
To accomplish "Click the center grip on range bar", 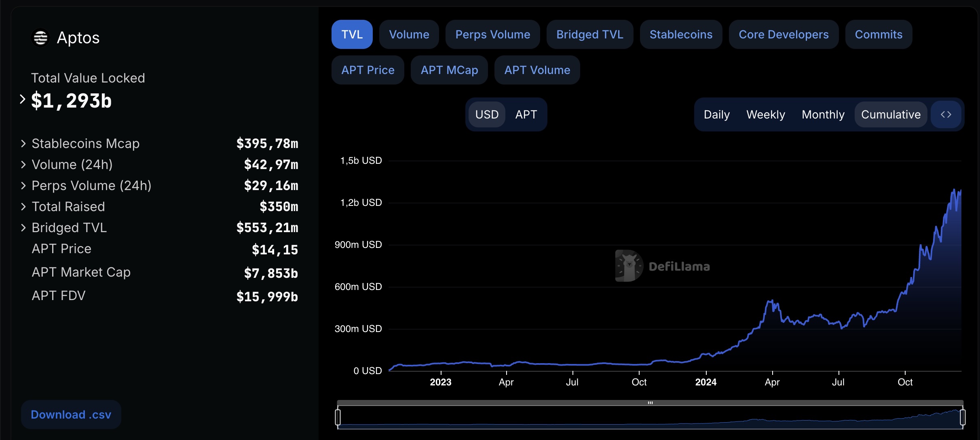I will (650, 403).
